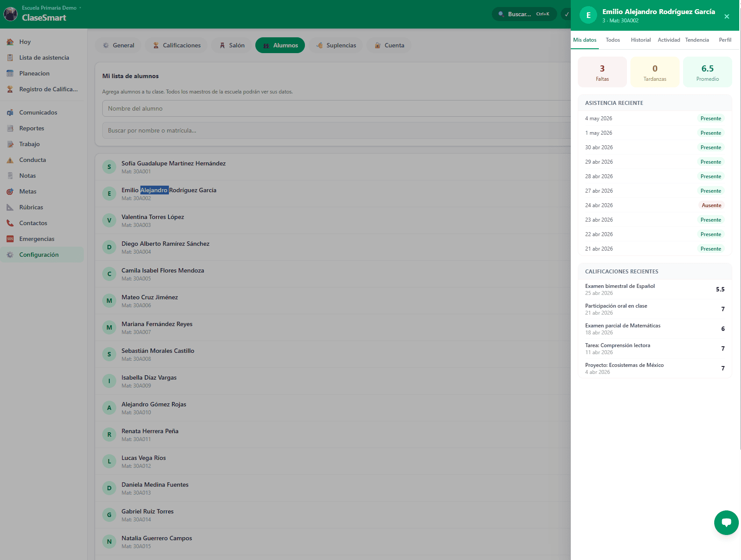Click the checkmark icon beside search
This screenshot has height=560, width=741.
pyautogui.click(x=566, y=14)
